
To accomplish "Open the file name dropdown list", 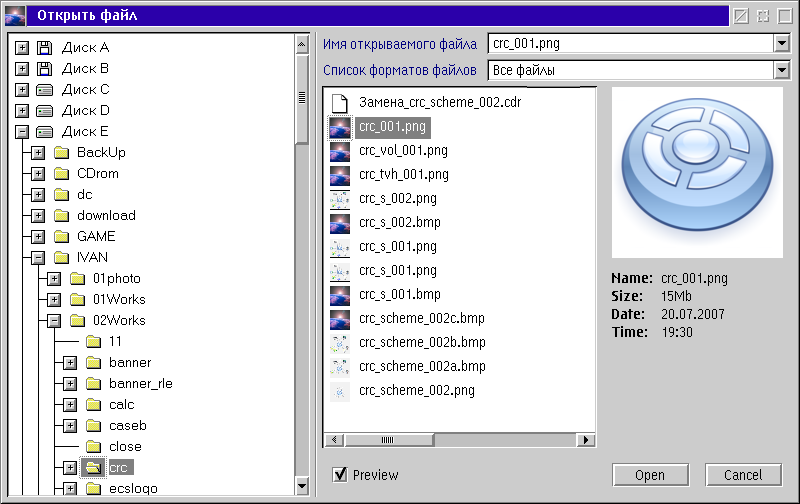I will [781, 44].
